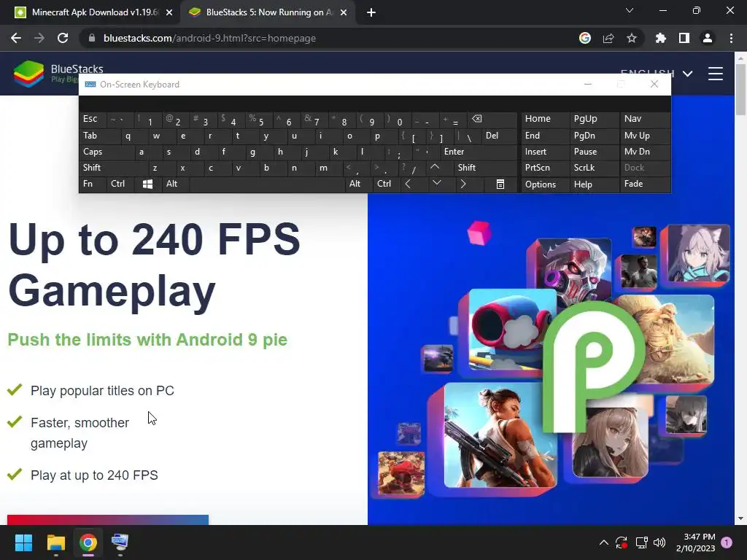This screenshot has height=560, width=747.
Task: Close the Minecraft Apk Download tab
Action: tap(169, 12)
